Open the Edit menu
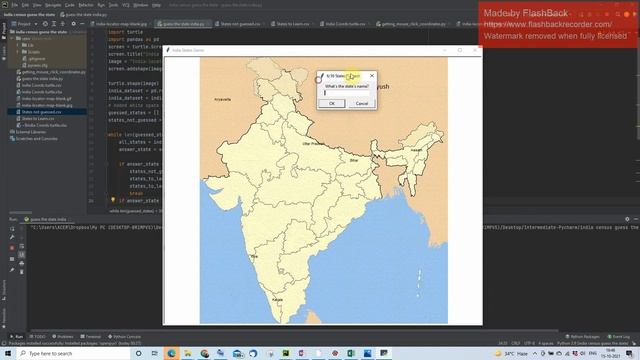 (x=25, y=5)
